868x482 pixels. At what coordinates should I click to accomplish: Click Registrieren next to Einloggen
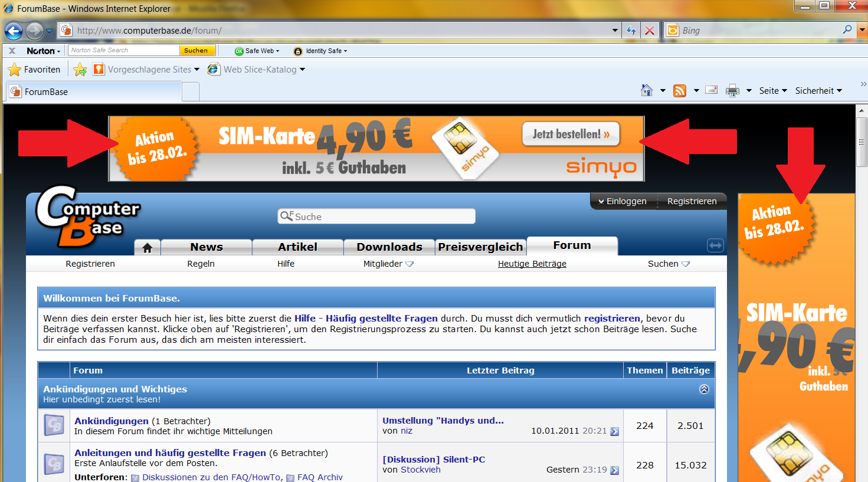(x=692, y=201)
